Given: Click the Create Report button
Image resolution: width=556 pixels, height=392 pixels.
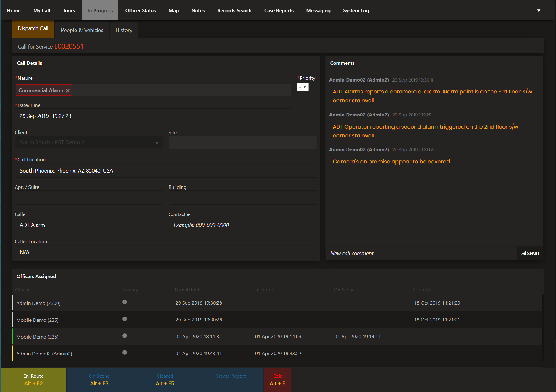Looking at the screenshot, I should tap(231, 380).
